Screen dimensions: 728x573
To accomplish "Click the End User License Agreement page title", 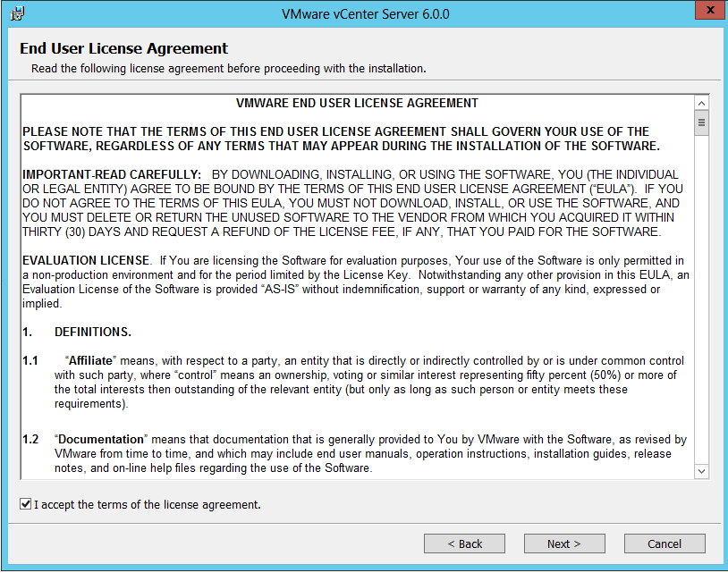I will [124, 48].
